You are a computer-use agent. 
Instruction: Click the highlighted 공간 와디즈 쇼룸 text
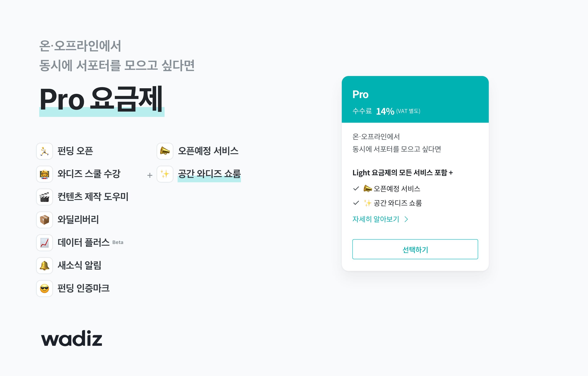209,174
